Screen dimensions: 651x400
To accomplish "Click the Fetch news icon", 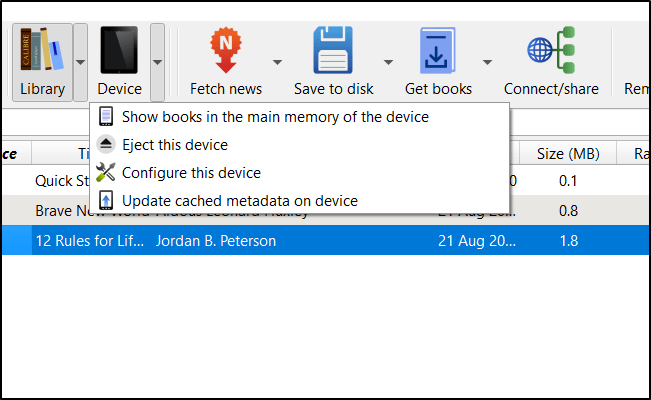I will tap(226, 51).
